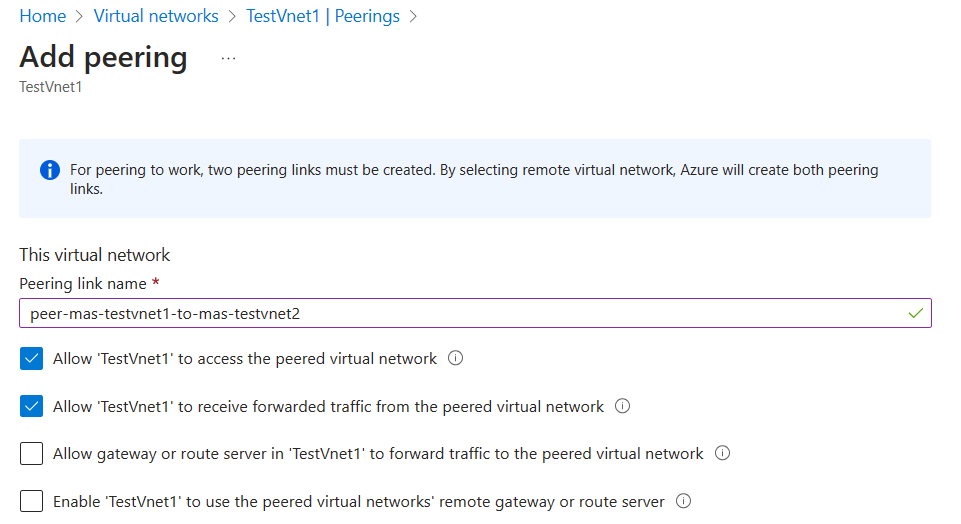The width and height of the screenshot is (961, 524).
Task: Show info for remote gateway or route server
Action: point(684,501)
